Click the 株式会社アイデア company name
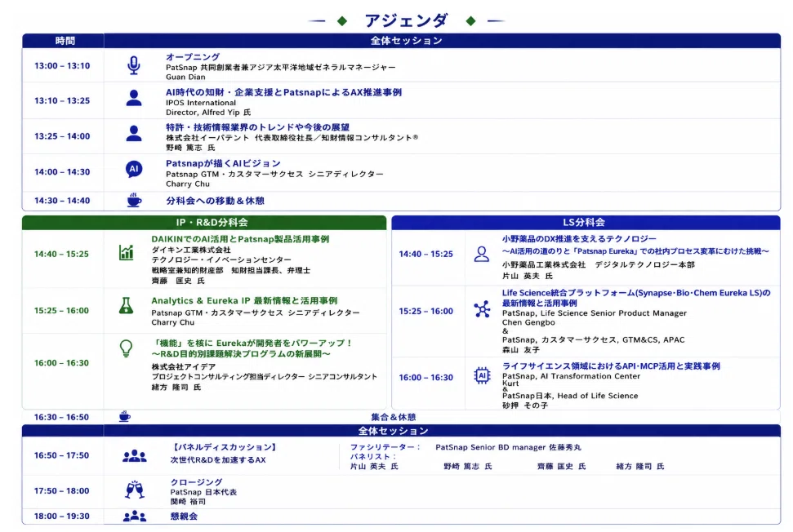The height and width of the screenshot is (532, 793). pyautogui.click(x=184, y=366)
